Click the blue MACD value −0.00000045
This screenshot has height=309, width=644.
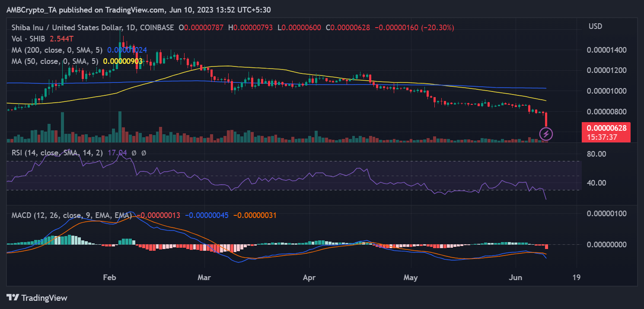pos(206,215)
